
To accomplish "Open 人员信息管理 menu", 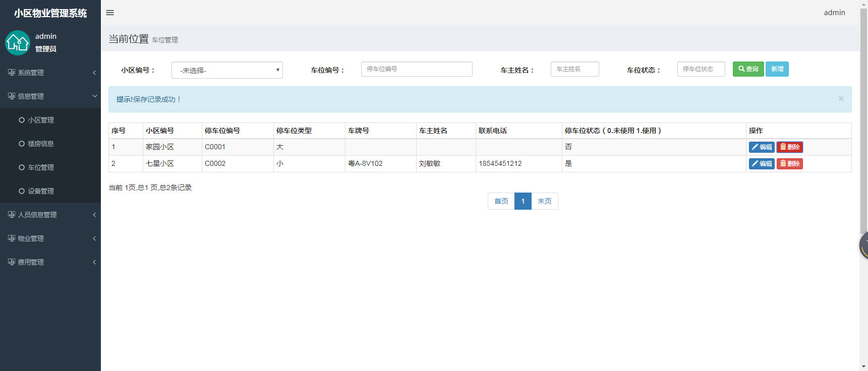I will click(x=50, y=215).
